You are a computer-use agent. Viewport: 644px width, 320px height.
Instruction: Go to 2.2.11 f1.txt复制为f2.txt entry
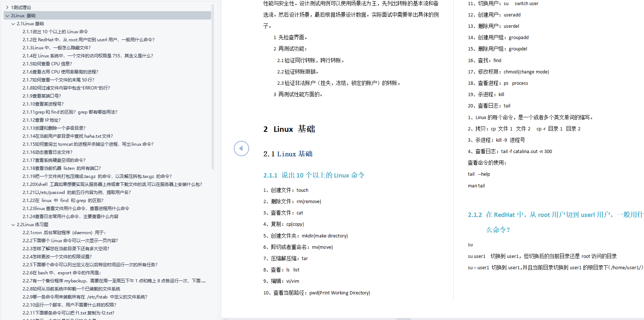tap(68, 313)
